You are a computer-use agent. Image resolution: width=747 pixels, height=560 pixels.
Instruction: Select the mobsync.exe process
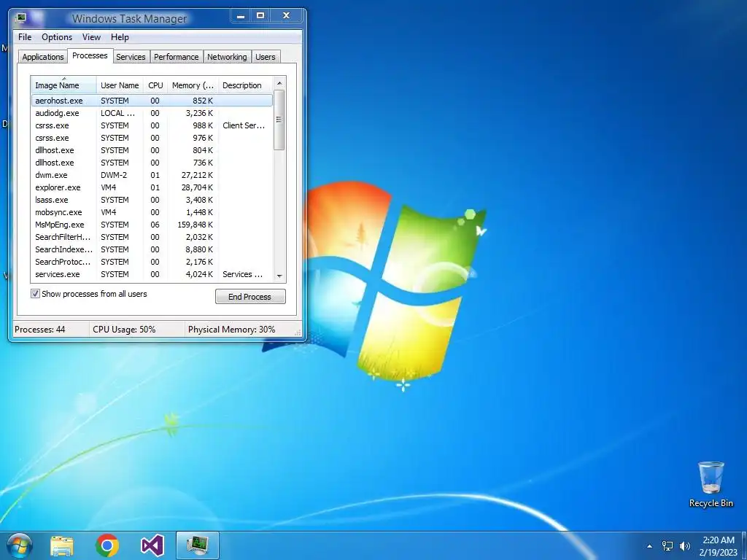click(x=152, y=212)
